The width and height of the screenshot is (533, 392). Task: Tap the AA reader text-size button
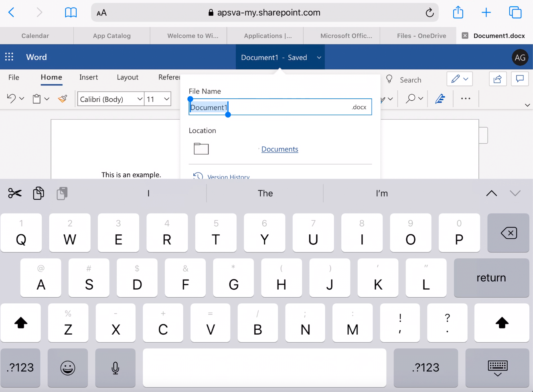click(102, 13)
